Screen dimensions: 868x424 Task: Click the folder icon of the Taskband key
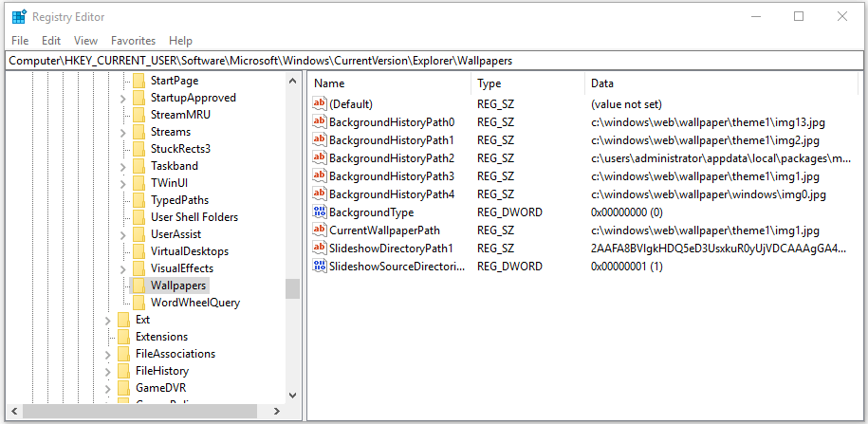(x=139, y=166)
